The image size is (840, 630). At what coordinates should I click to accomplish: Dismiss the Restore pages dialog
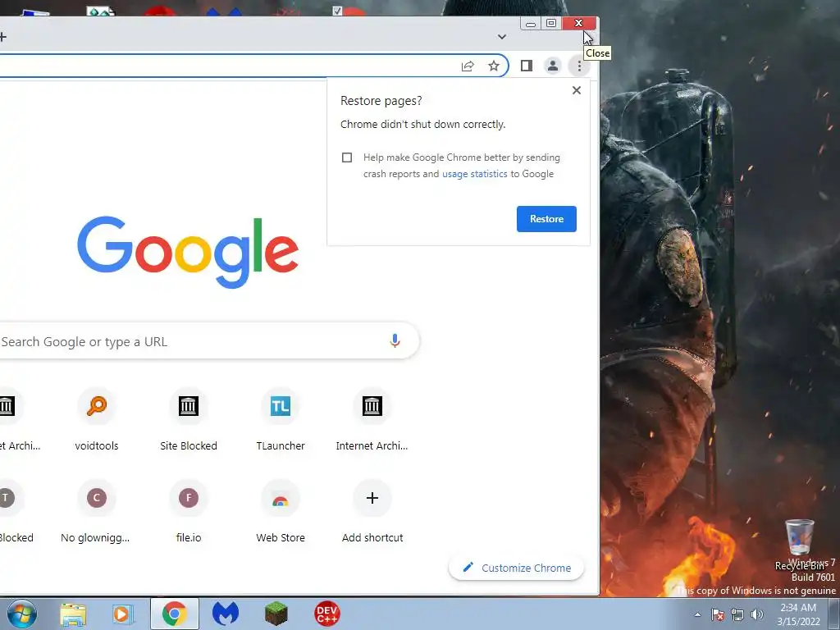coord(577,90)
